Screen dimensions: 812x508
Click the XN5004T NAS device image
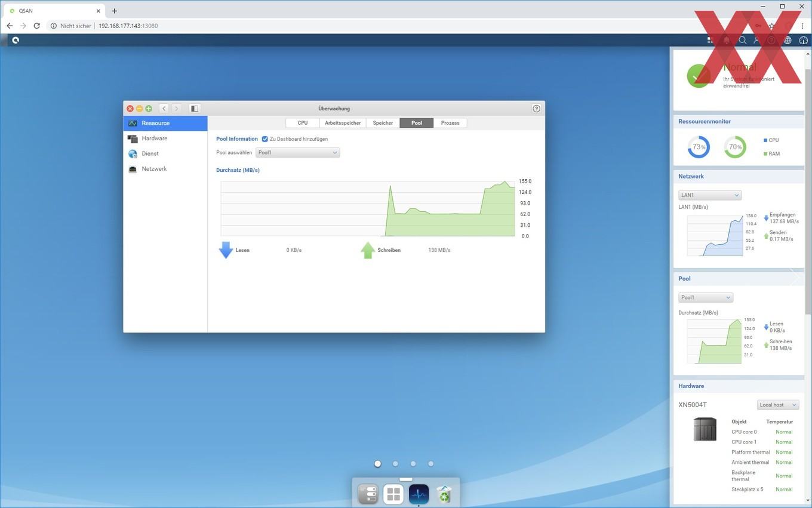[705, 429]
